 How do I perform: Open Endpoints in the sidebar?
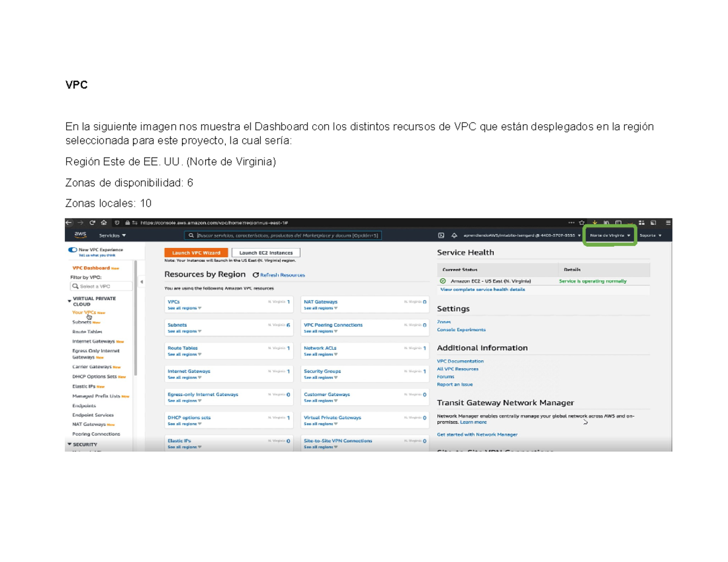pyautogui.click(x=84, y=406)
